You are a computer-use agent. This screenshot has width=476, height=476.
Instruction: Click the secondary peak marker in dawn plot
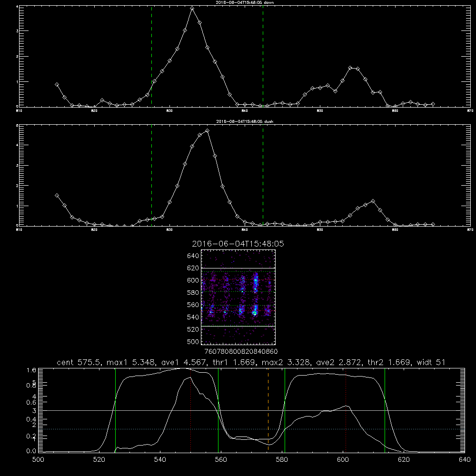[x=350, y=68]
